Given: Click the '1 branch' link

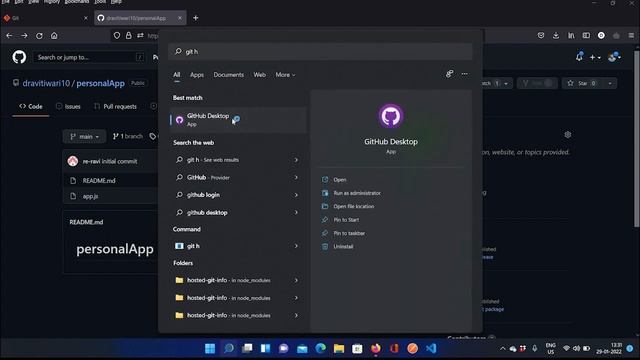Looking at the screenshot, I should coord(128,136).
